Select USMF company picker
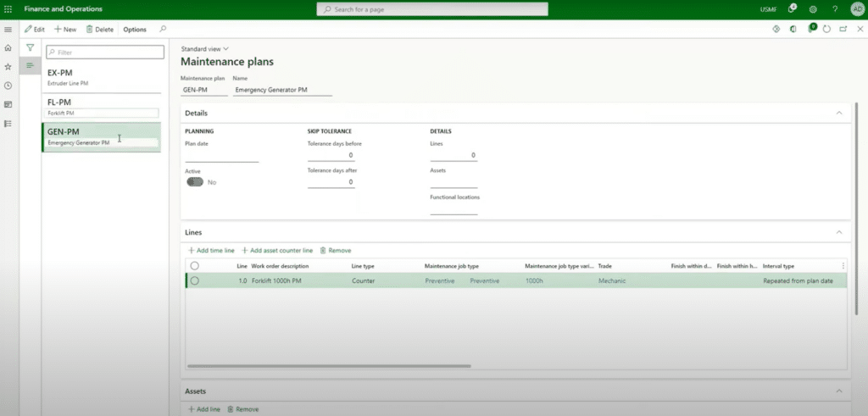Viewport: 868px width, 416px height. (768, 9)
